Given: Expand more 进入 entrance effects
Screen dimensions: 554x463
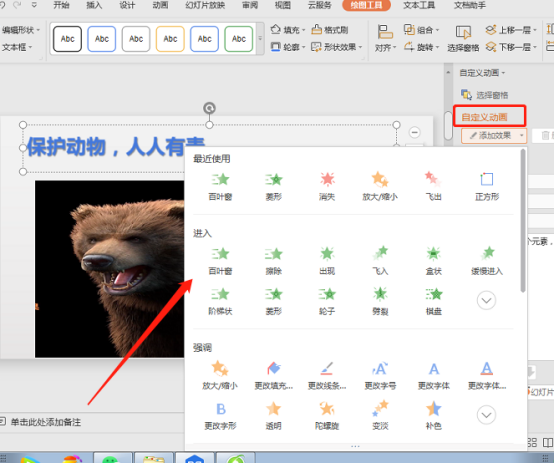Looking at the screenshot, I should (487, 300).
